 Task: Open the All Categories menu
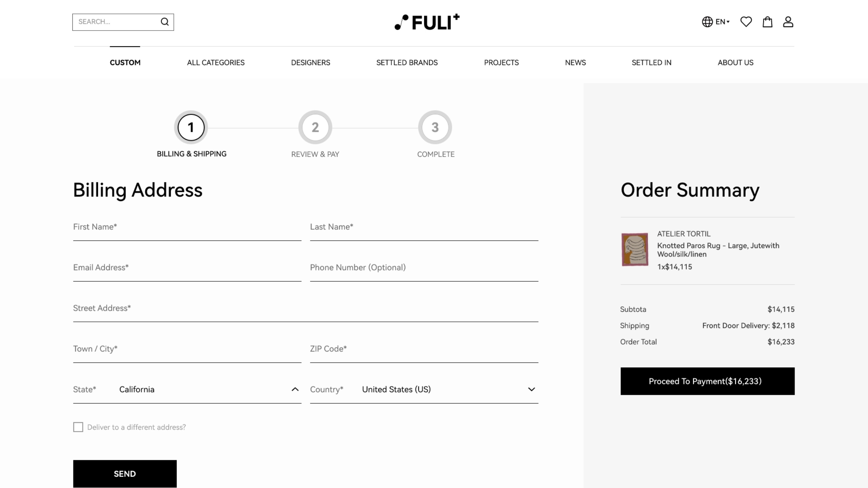216,63
